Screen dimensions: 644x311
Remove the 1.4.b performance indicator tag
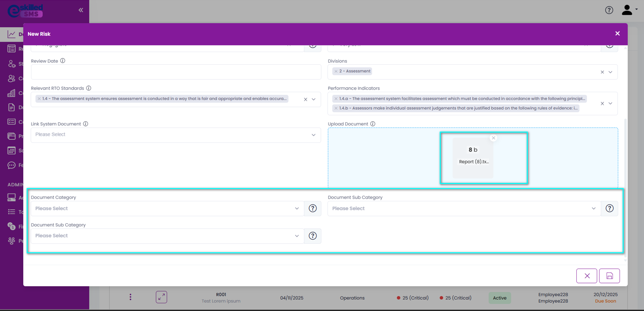pyautogui.click(x=336, y=108)
